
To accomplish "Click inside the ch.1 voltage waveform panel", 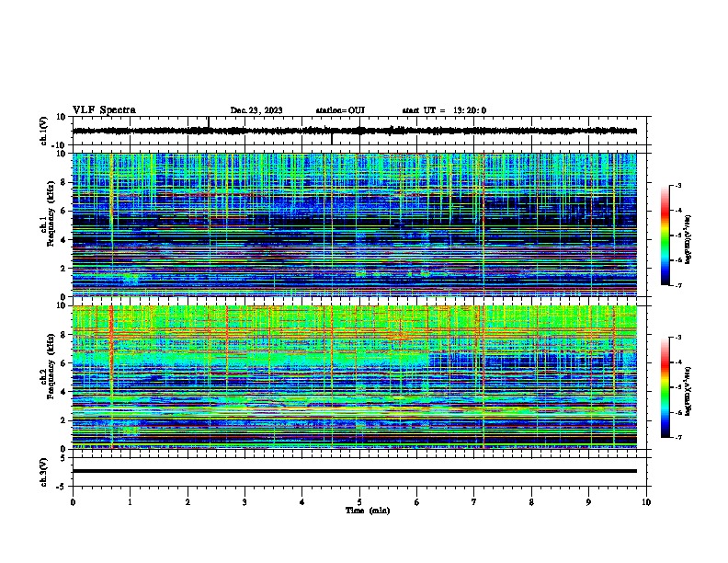I will click(359, 131).
